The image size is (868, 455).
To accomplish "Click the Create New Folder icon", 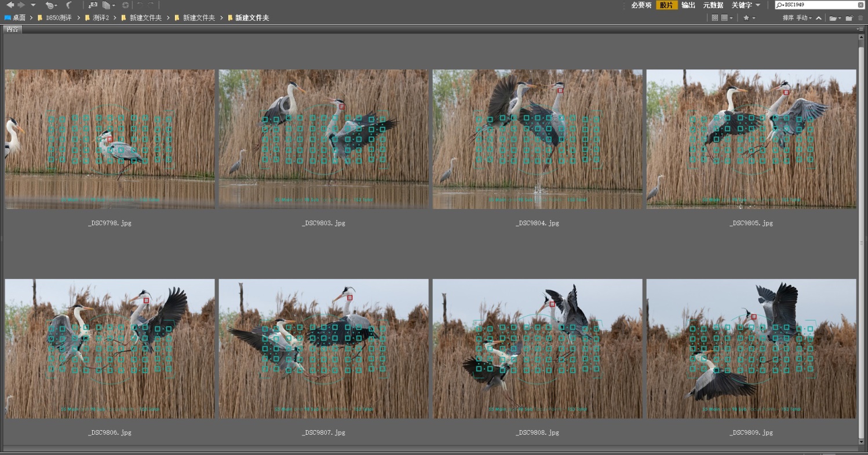I will [849, 17].
